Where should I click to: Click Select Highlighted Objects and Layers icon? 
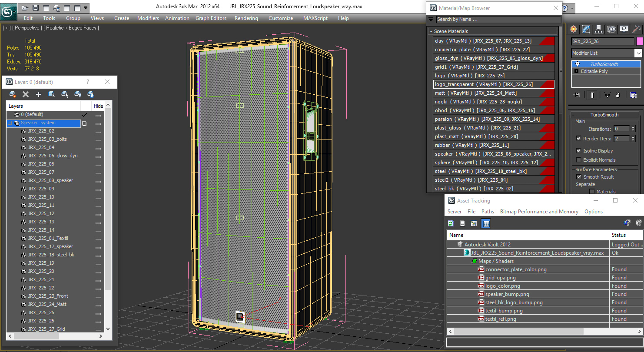[x=52, y=94]
